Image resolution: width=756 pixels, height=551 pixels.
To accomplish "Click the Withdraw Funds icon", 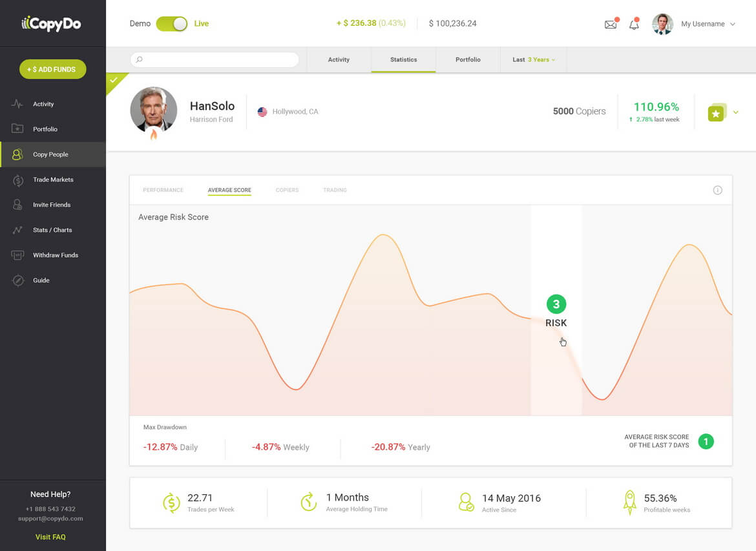I will coord(17,255).
